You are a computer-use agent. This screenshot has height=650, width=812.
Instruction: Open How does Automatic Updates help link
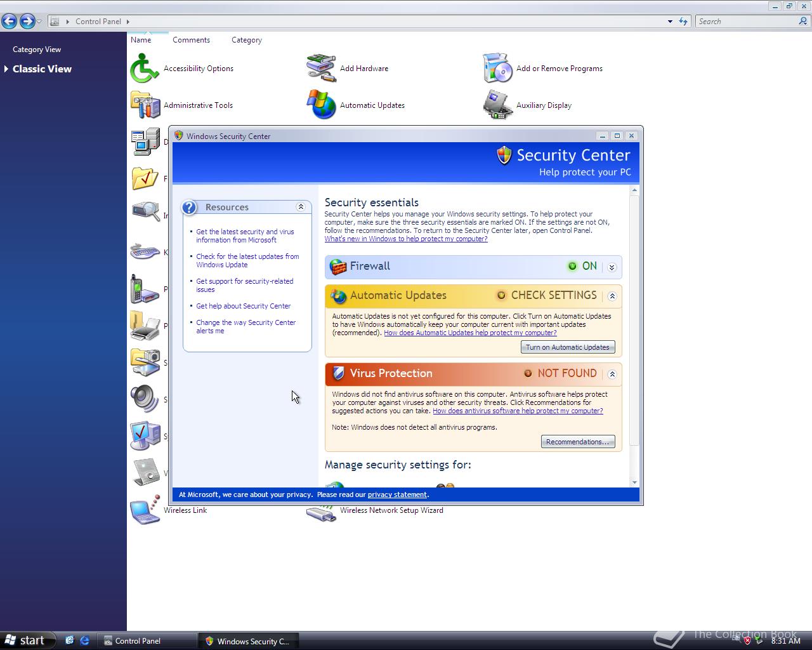[470, 333]
